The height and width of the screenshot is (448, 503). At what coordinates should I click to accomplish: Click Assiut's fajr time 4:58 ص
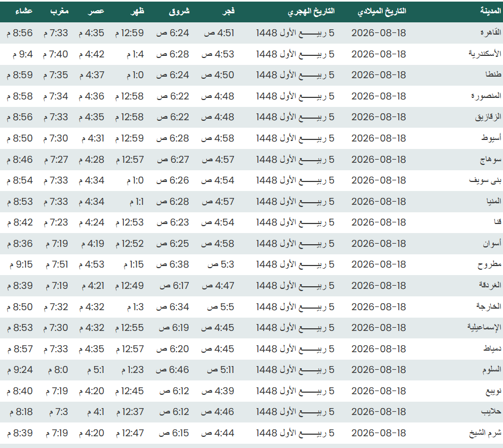tap(218, 138)
